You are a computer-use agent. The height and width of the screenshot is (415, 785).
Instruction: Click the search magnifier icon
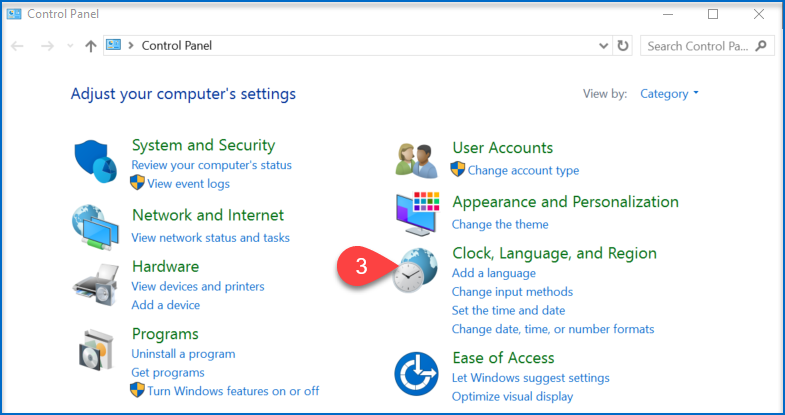click(761, 46)
